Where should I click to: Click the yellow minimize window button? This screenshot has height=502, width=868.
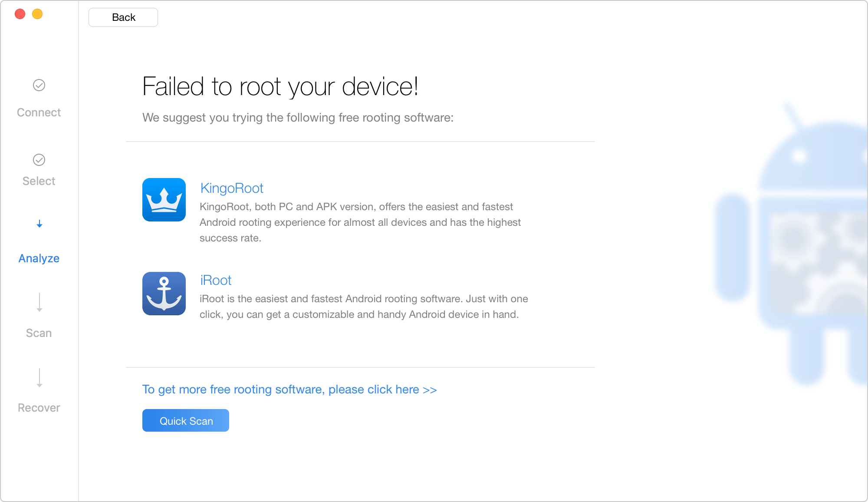[x=37, y=14]
